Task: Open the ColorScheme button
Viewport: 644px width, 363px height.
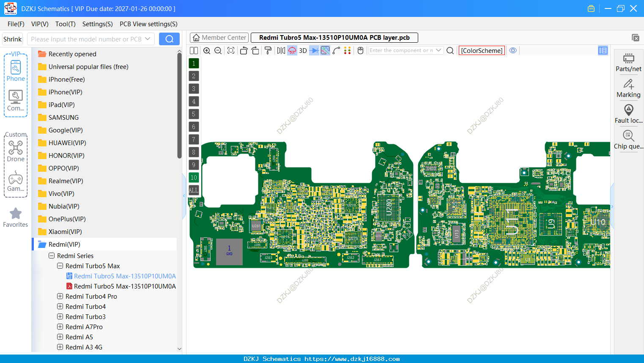Action: pyautogui.click(x=482, y=50)
